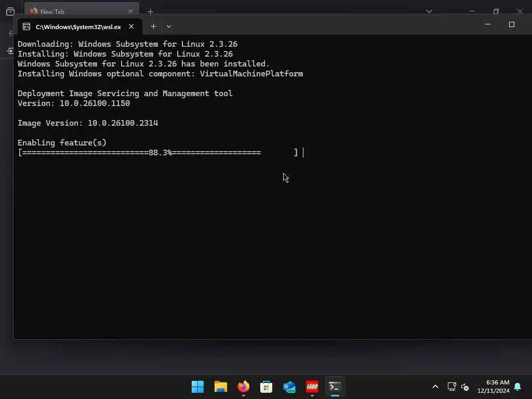The width and height of the screenshot is (532, 399).
Task: Open File Explorer from the taskbar
Action: pyautogui.click(x=220, y=387)
